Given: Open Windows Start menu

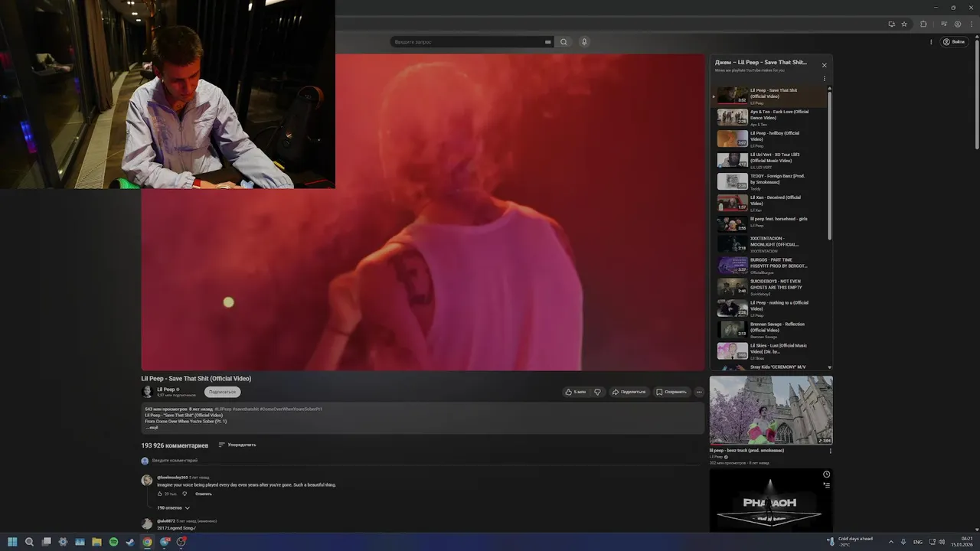Looking at the screenshot, I should tap(12, 542).
